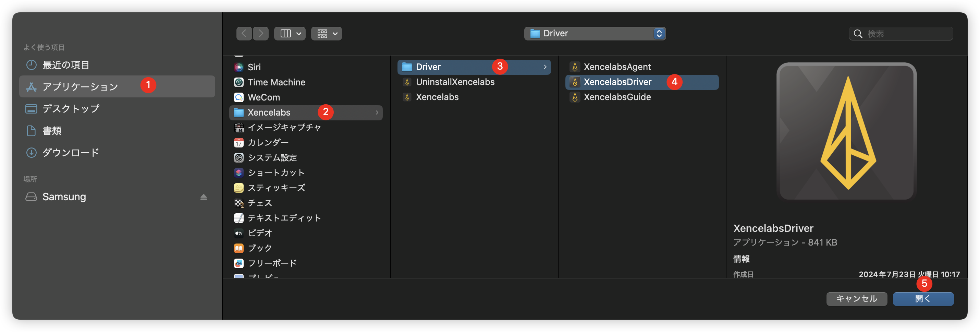980x332 pixels.
Task: Click the テキストエディット app icon
Action: pos(238,218)
